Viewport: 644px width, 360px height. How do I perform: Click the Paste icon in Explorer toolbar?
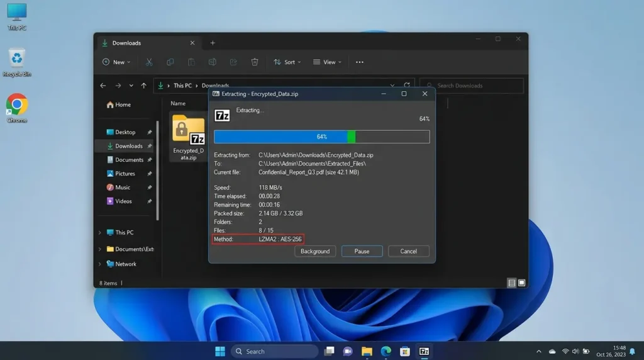click(191, 62)
